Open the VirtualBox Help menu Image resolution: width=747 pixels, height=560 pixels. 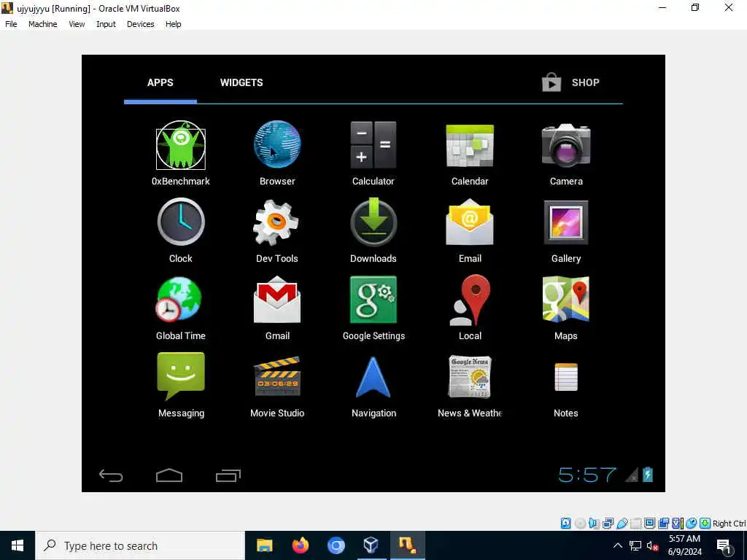tap(174, 24)
